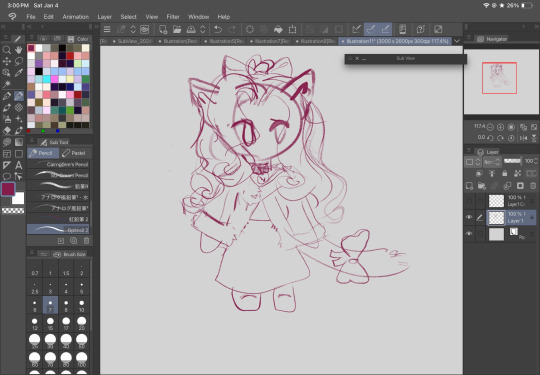Toggle Clip to Layer Below icon
This screenshot has width=540, height=375.
point(479,174)
